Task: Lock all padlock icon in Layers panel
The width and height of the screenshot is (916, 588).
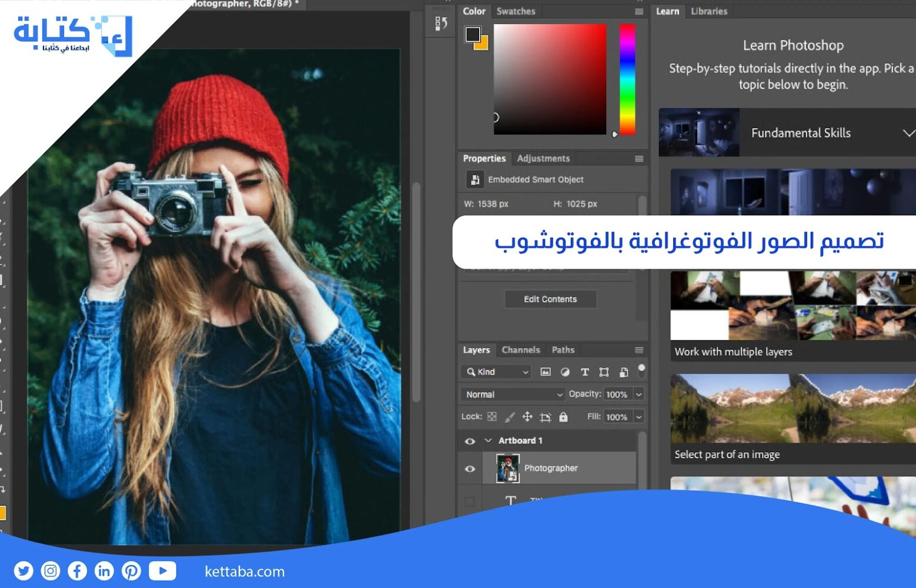Action: tap(563, 417)
